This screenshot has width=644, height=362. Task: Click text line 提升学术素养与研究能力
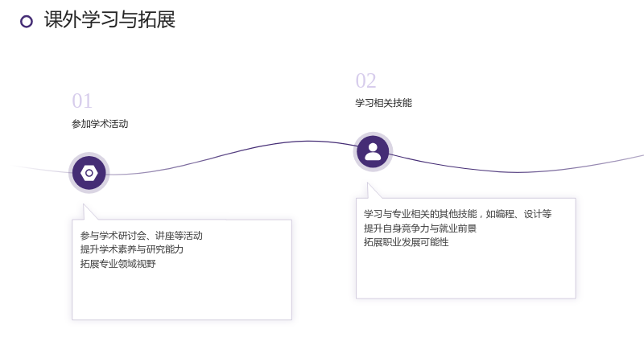[132, 249]
